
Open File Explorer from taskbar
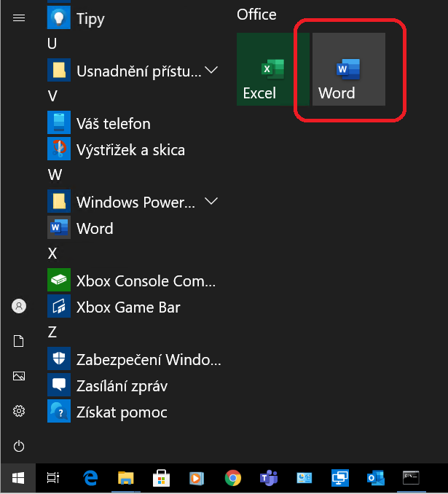coord(126,478)
